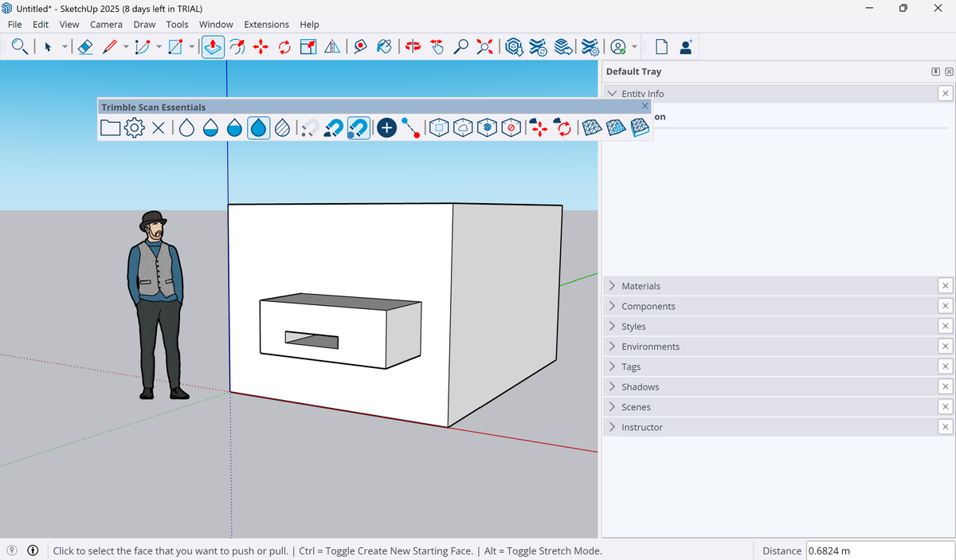Select the Offset tool

[x=237, y=47]
